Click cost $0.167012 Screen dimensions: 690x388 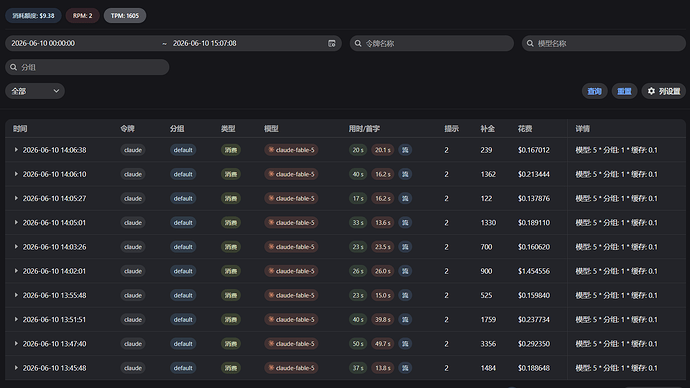tap(534, 150)
